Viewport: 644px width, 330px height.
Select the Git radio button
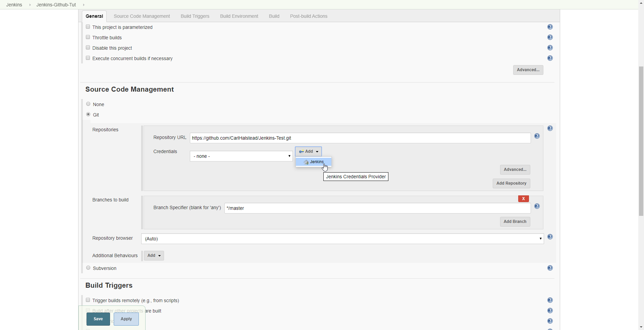tap(88, 114)
